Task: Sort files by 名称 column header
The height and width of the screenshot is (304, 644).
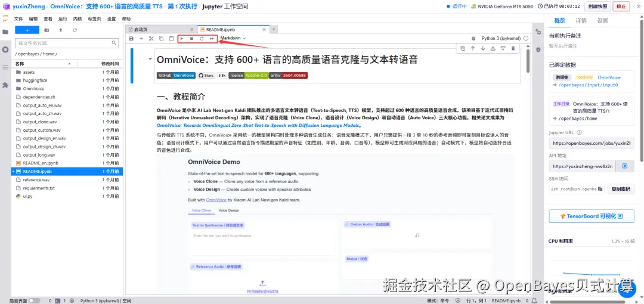Action: 45,64
